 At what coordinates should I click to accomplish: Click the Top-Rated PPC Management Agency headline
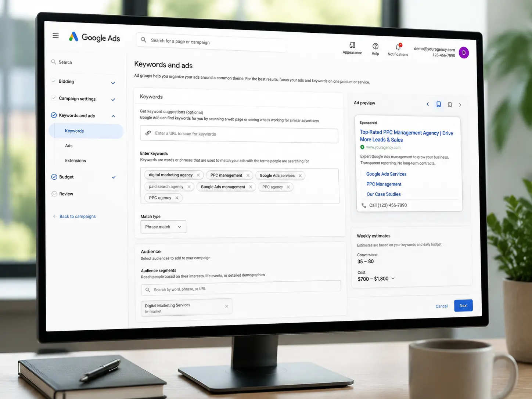click(x=406, y=136)
